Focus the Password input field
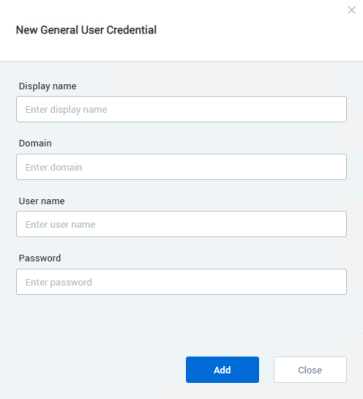The image size is (363, 399). [x=181, y=282]
